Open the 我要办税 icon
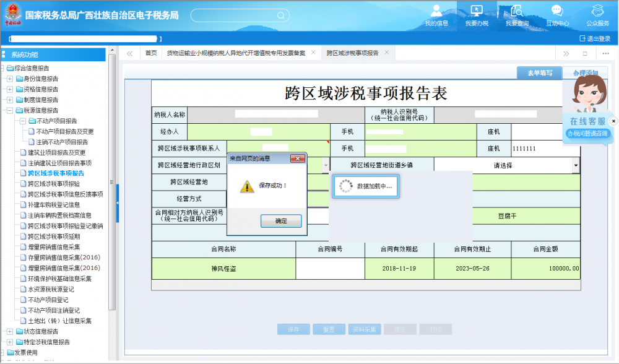The width and height of the screenshot is (619, 364). (477, 15)
